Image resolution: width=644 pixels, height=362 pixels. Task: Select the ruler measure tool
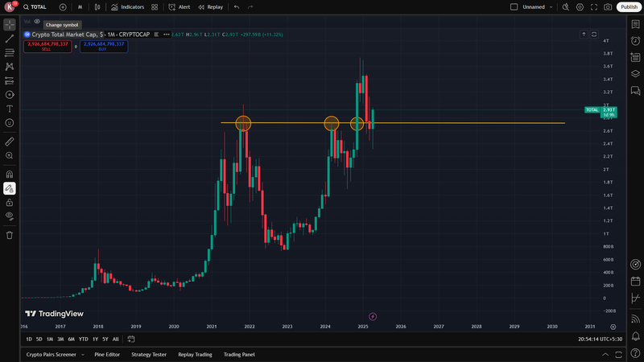tap(10, 142)
